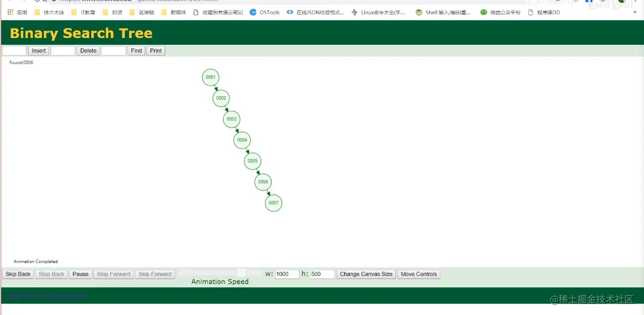Click the Print button
The width and height of the screenshot is (644, 315).
coord(156,51)
